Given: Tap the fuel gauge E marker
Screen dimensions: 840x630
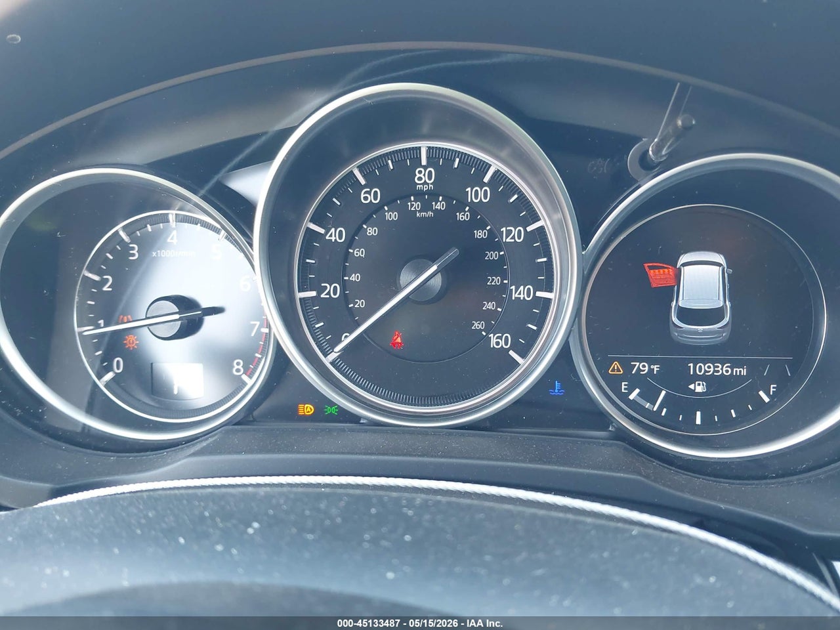Looking at the screenshot, I should point(625,388).
